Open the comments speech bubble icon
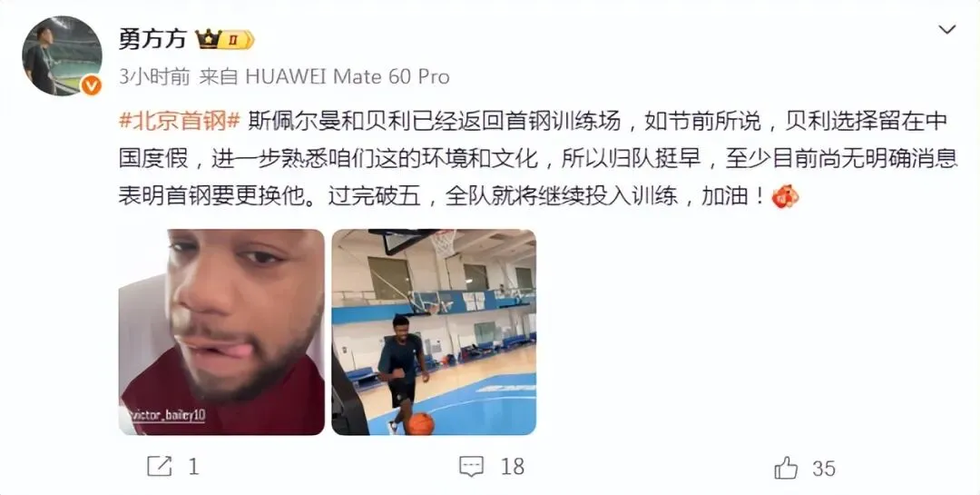 coord(471,466)
